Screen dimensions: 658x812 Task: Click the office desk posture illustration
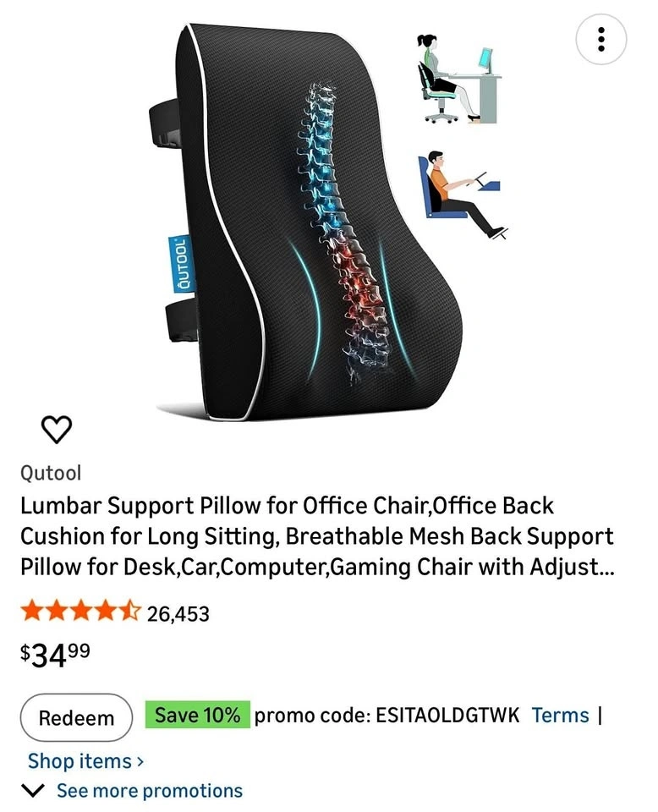(x=458, y=78)
